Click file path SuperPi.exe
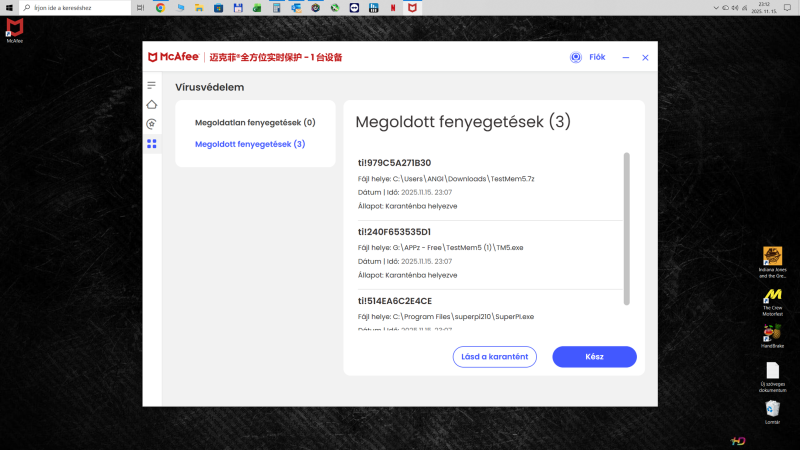The height and width of the screenshot is (450, 800). point(463,316)
